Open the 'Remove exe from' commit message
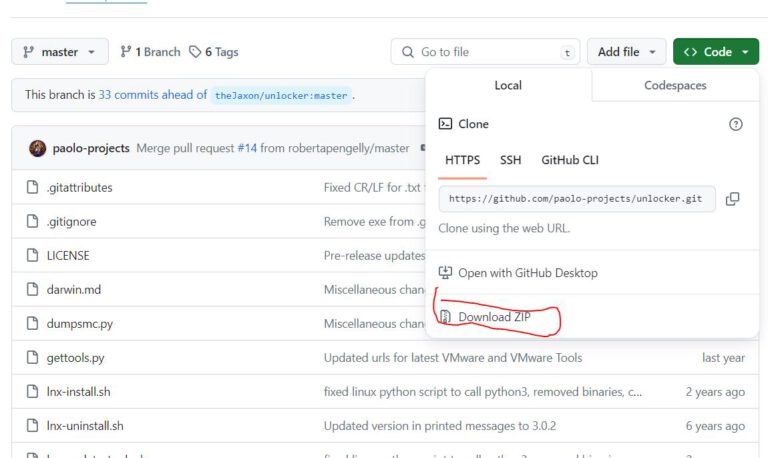This screenshot has height=458, width=768. [375, 222]
